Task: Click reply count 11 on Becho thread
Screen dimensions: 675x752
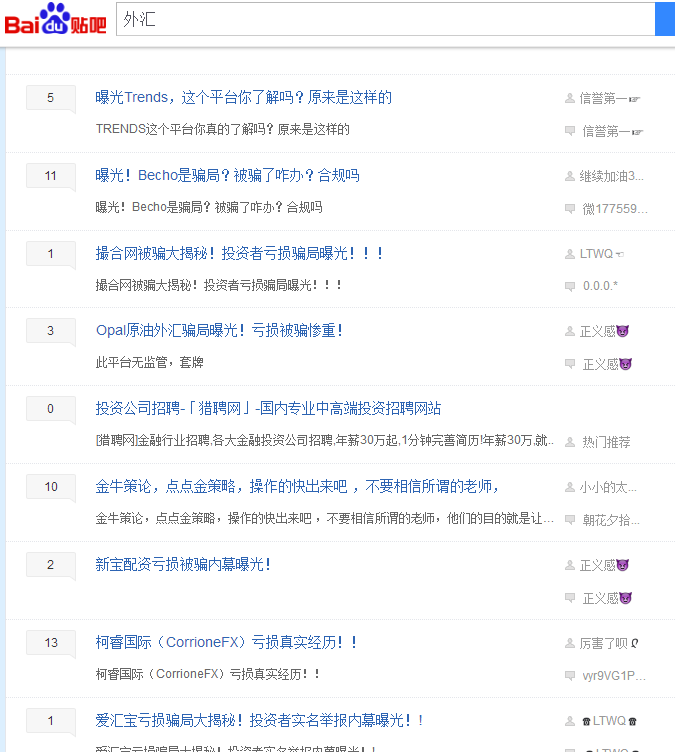Action: (50, 176)
